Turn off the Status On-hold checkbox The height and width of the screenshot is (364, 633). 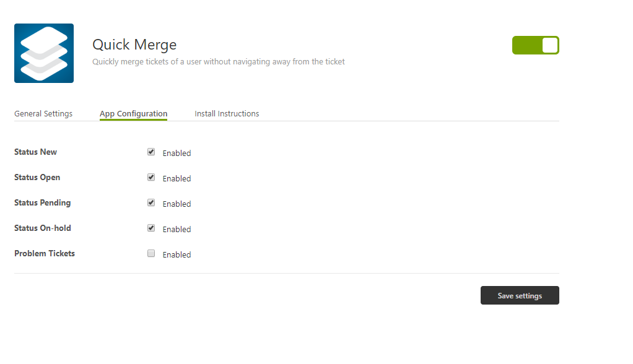pyautogui.click(x=151, y=228)
